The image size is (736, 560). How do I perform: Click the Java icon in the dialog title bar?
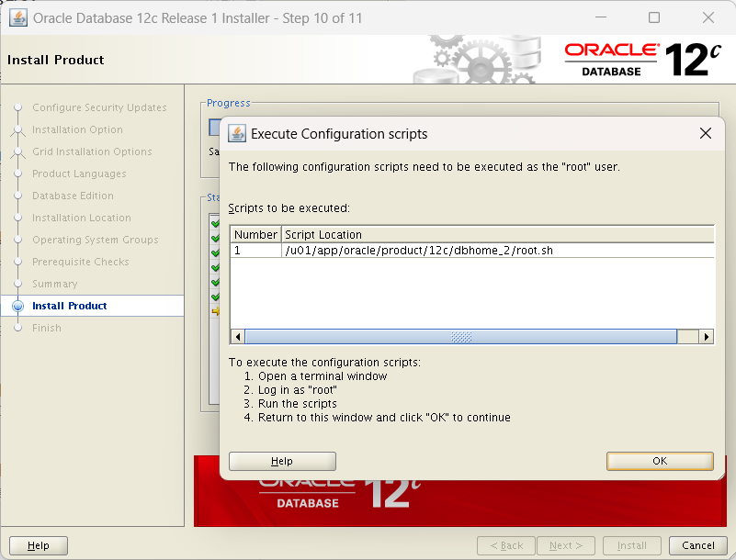(x=237, y=134)
